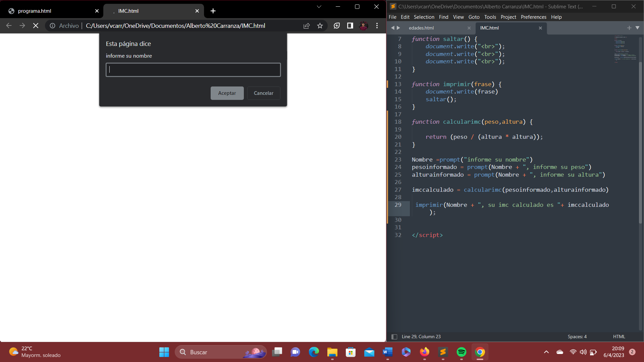Open the Find menu in Sublime Text

coord(443,17)
